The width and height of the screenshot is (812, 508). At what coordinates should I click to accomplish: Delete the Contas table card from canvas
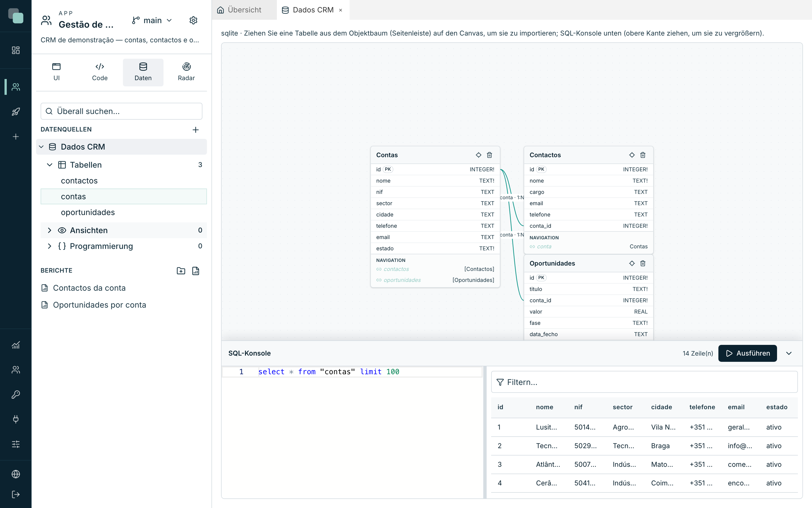click(489, 155)
